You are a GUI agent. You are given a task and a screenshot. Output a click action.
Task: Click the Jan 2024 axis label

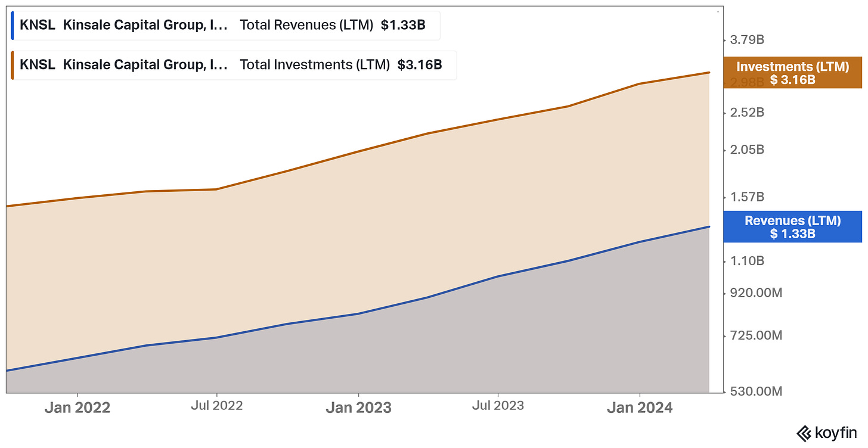pos(640,407)
